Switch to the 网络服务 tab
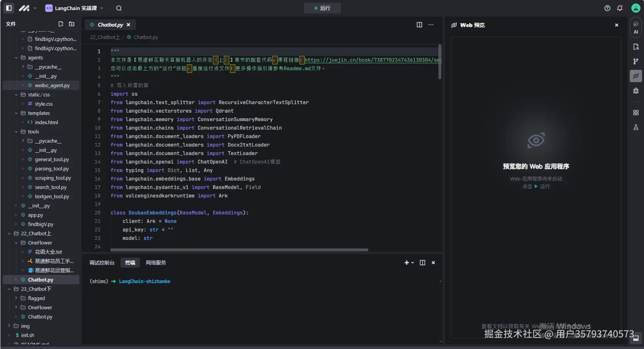 tap(156, 263)
